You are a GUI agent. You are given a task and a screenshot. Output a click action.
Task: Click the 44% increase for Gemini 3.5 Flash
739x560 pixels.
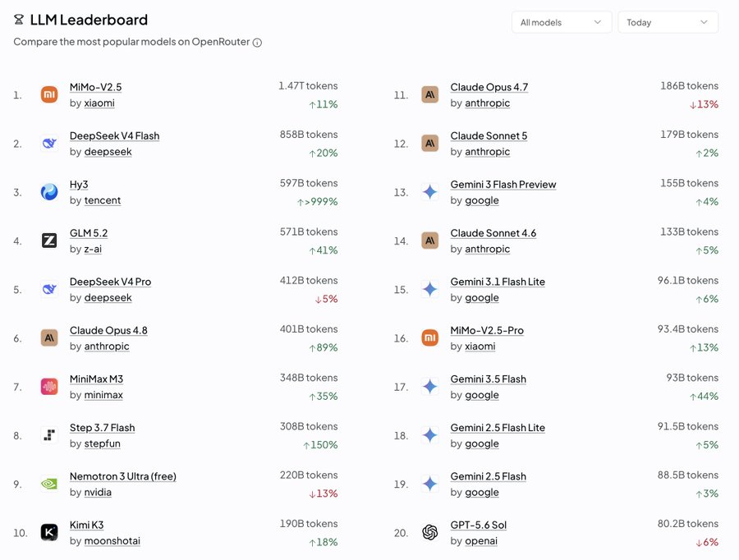[x=705, y=397]
